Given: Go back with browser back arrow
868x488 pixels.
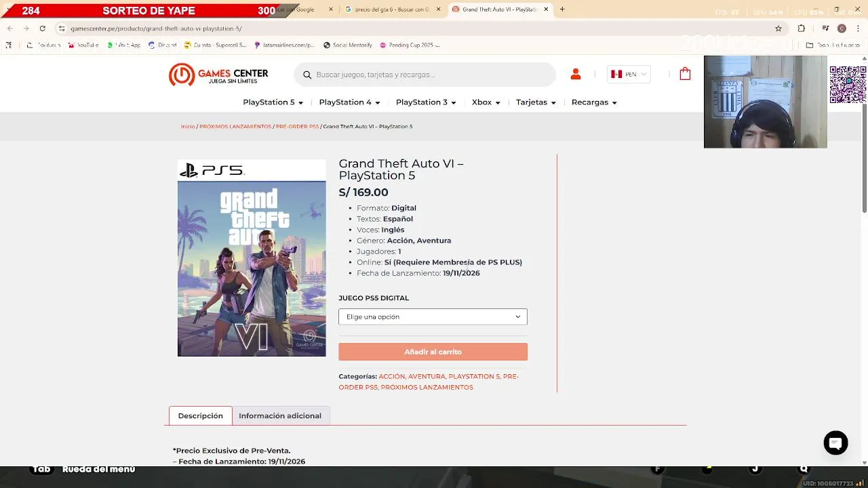Looking at the screenshot, I should [x=9, y=28].
